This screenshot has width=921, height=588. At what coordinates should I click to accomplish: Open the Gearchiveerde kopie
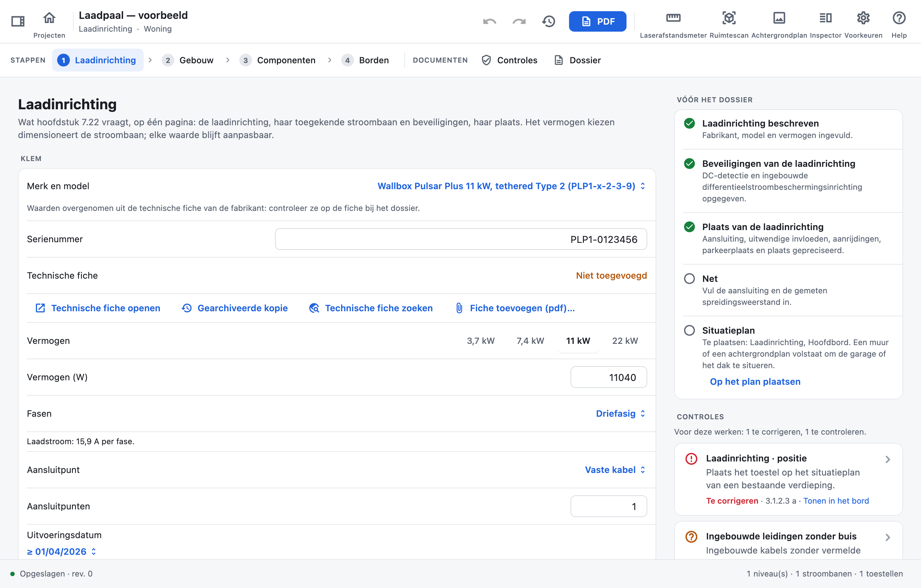pos(234,308)
